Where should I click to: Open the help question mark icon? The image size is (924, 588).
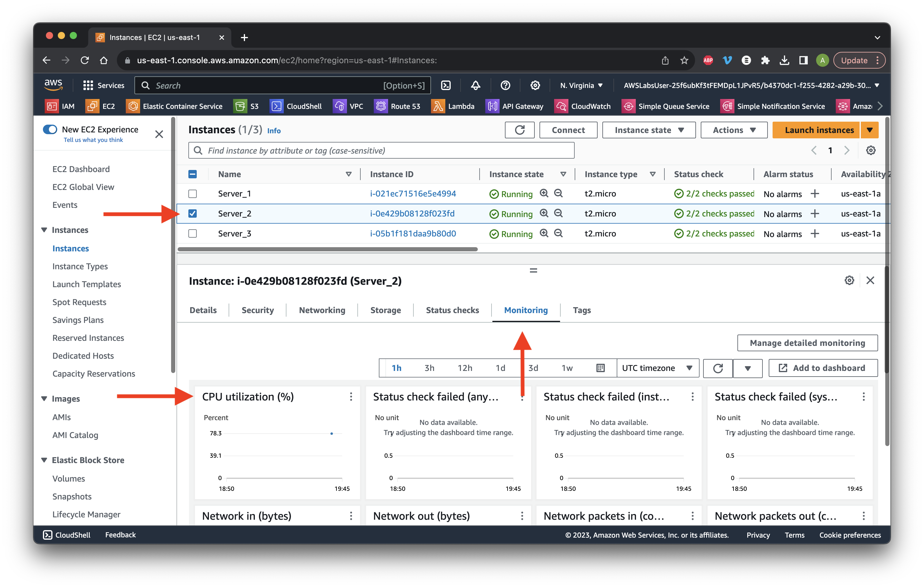coord(505,85)
